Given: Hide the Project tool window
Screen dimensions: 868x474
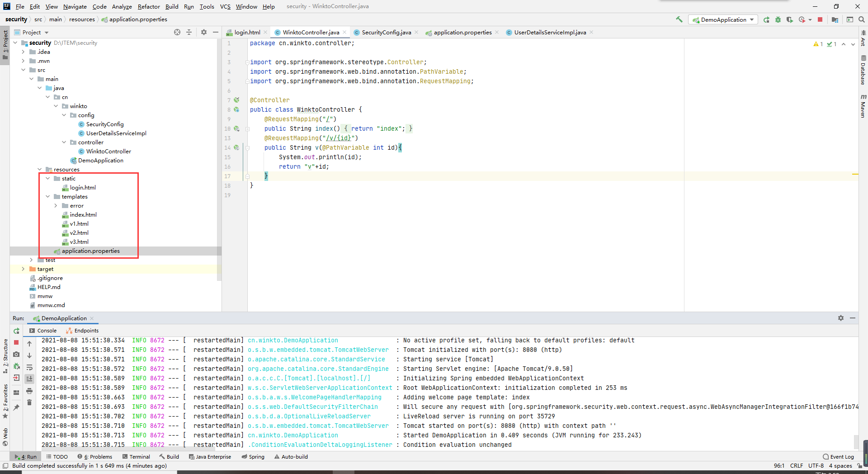Looking at the screenshot, I should (216, 32).
